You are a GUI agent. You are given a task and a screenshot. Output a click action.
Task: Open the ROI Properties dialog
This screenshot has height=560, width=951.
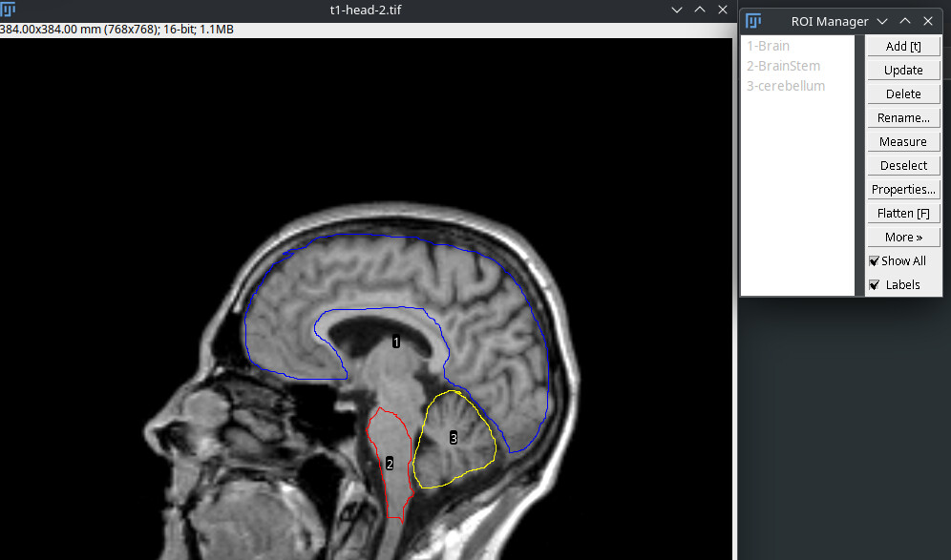pyautogui.click(x=902, y=189)
